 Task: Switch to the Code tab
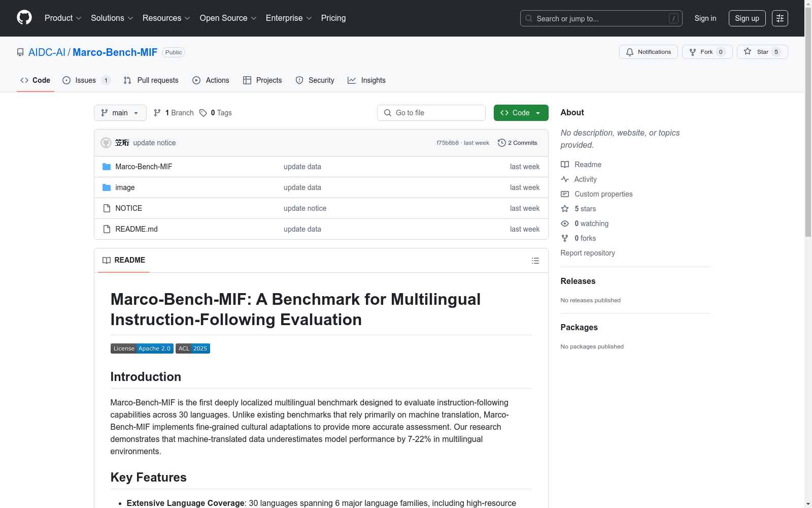click(x=36, y=80)
